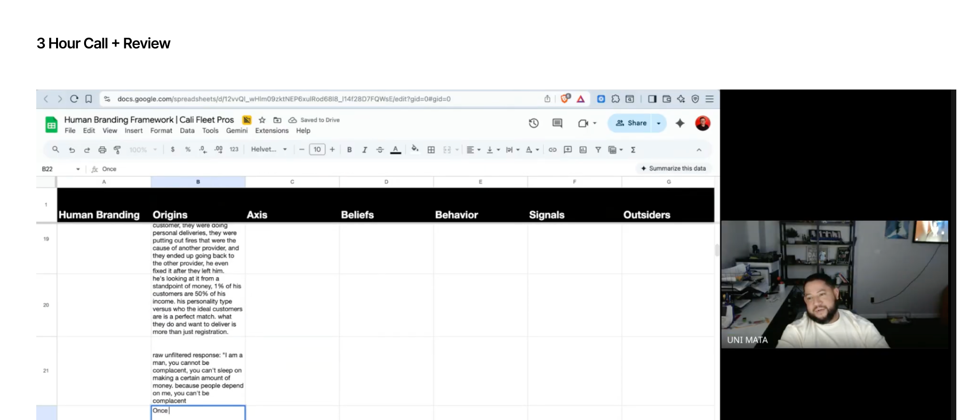980x420 pixels.
Task: Open the Data menu
Action: click(187, 131)
